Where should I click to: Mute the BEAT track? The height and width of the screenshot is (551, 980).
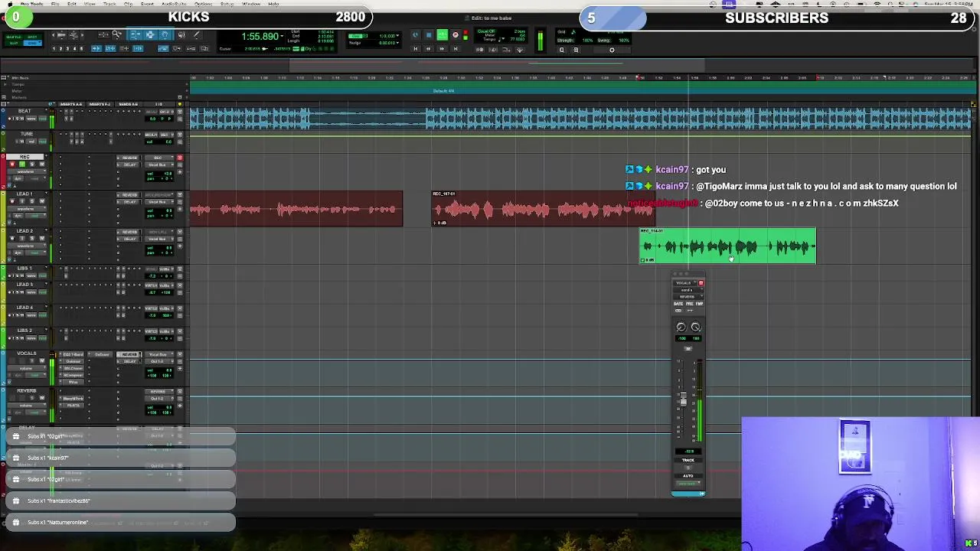(21, 119)
